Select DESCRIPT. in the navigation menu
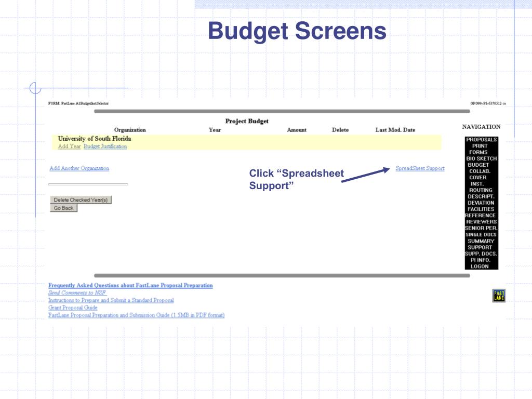 [x=481, y=196]
